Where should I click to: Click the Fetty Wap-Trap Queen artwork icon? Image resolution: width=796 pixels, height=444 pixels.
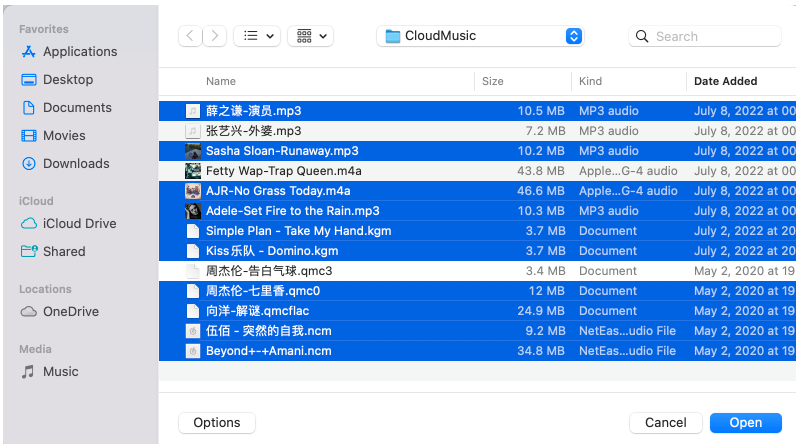click(193, 171)
